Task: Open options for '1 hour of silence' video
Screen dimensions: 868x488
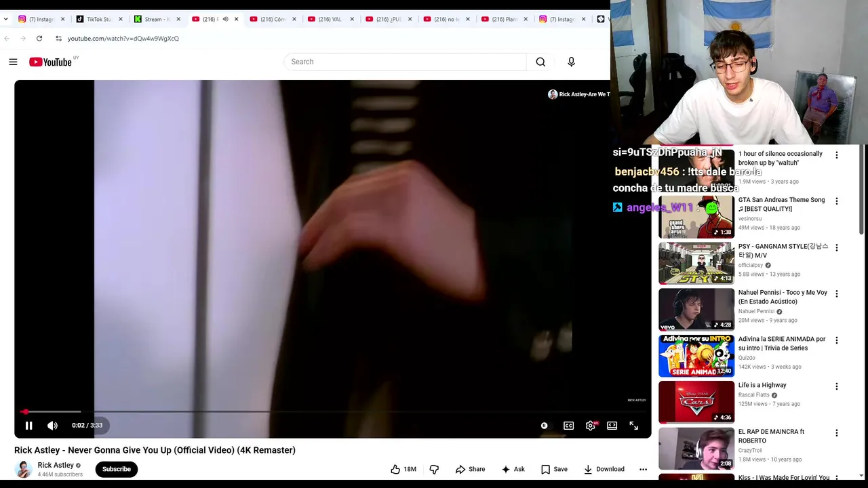Action: [x=836, y=155]
